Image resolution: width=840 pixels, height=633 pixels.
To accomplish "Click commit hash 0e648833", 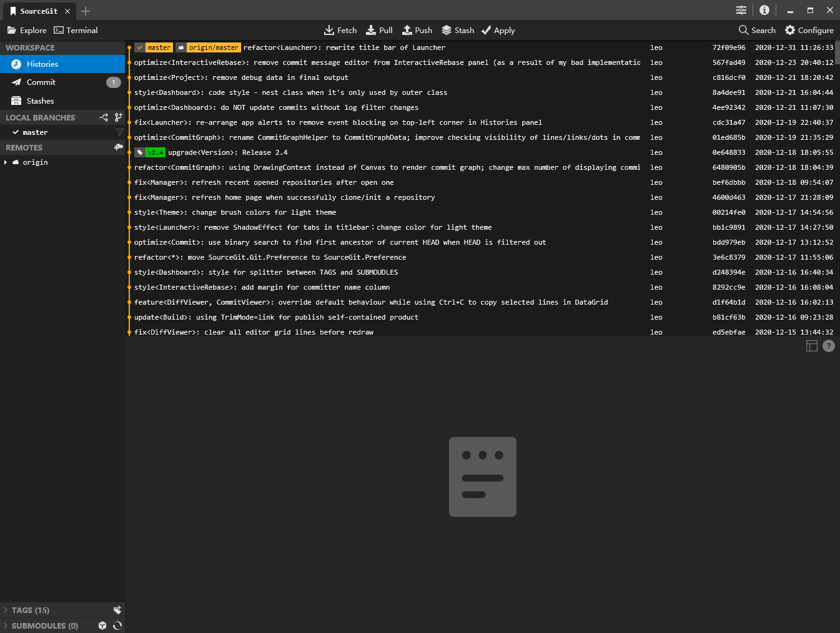I will click(729, 152).
